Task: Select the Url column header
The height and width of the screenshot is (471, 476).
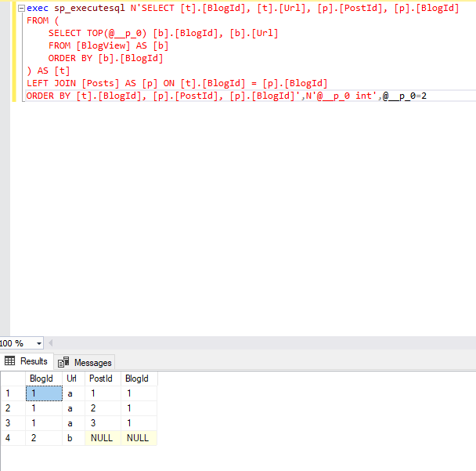Action: pyautogui.click(x=74, y=379)
